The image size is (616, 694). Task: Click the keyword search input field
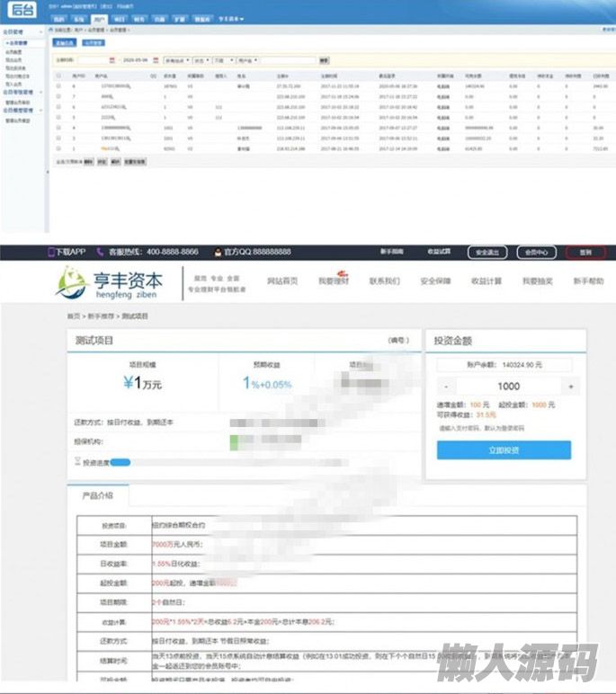(x=289, y=60)
